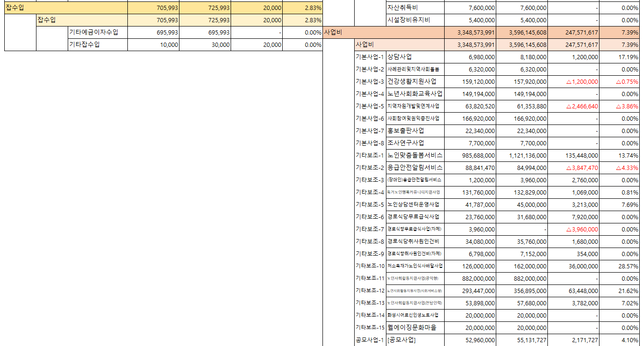Select the 기타예금이자수입 label cell

coord(98,33)
